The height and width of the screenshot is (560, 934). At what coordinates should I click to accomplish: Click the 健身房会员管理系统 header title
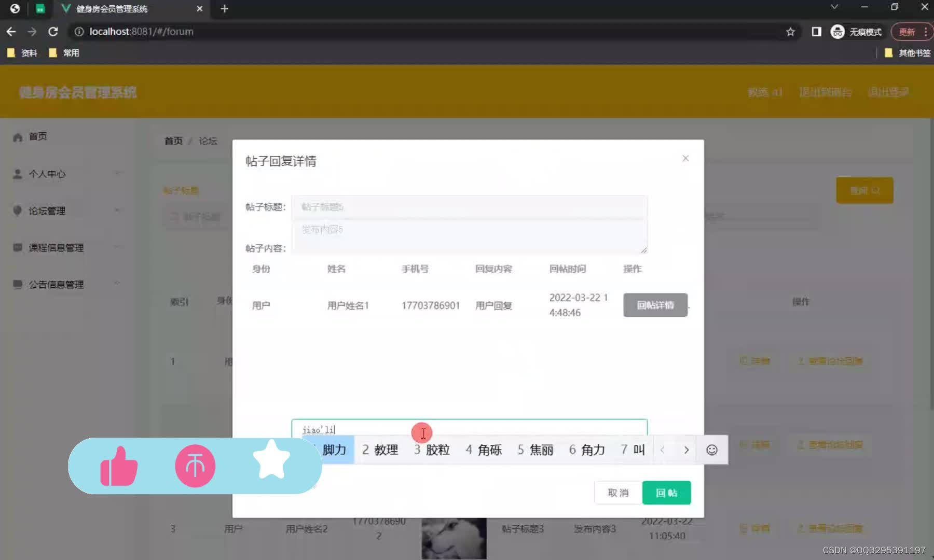pos(78,92)
